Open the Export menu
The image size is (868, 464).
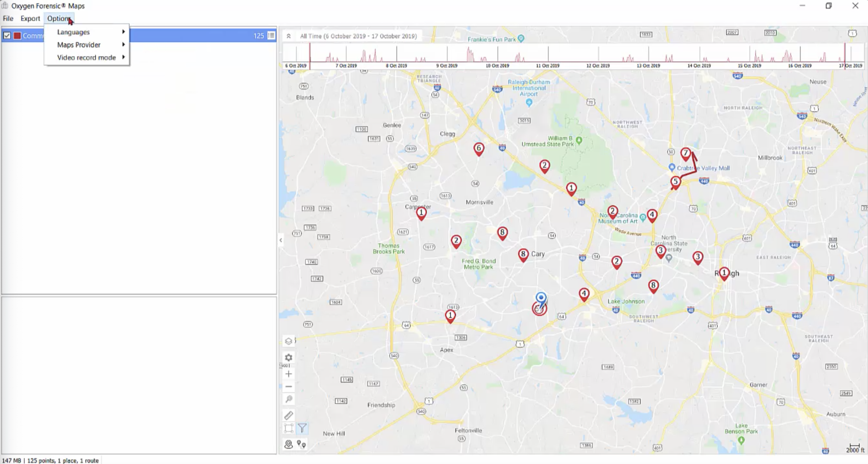(30, 18)
